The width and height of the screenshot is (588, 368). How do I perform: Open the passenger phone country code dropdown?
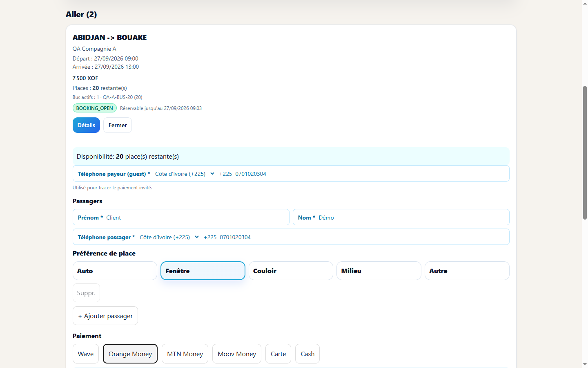(169, 237)
